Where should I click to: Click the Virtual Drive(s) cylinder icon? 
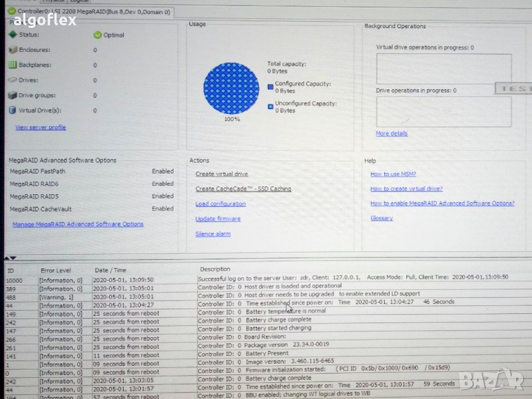tap(13, 110)
